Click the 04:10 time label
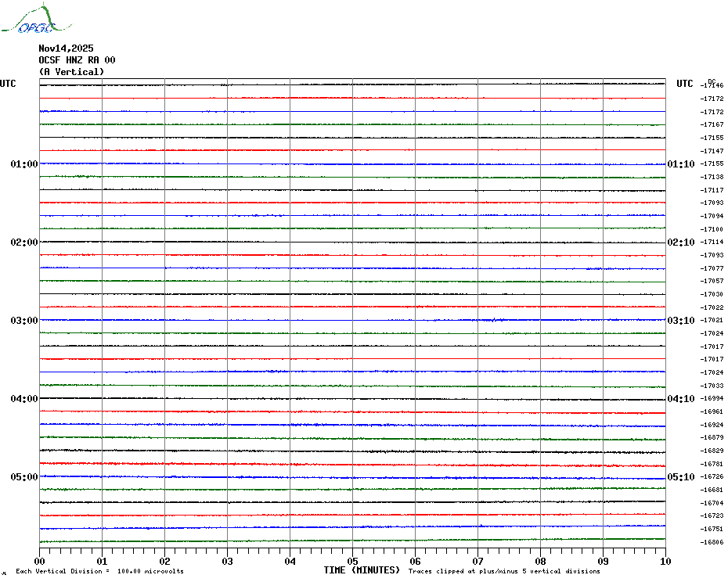This screenshot has height=582, width=728. pos(681,399)
